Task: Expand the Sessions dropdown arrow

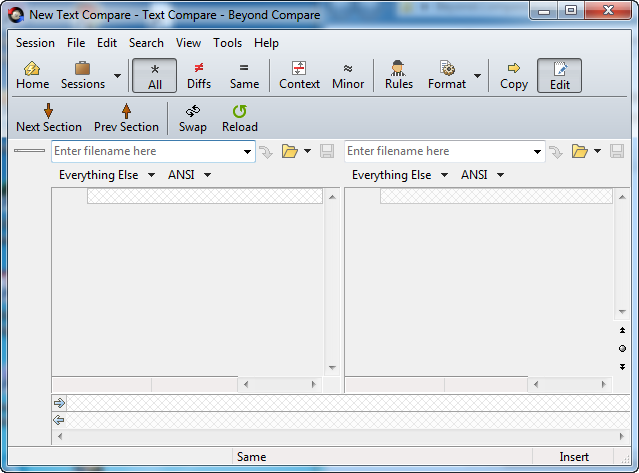Action: click(117, 76)
